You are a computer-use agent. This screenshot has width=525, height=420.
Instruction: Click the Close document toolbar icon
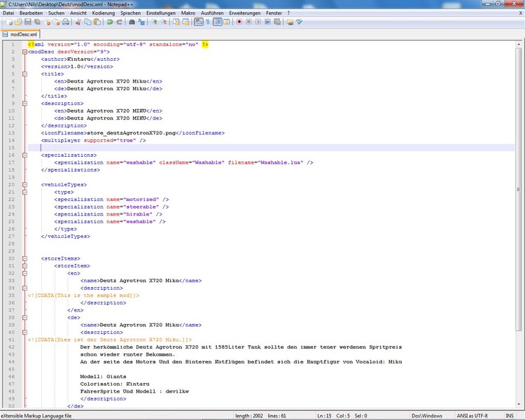(47, 22)
